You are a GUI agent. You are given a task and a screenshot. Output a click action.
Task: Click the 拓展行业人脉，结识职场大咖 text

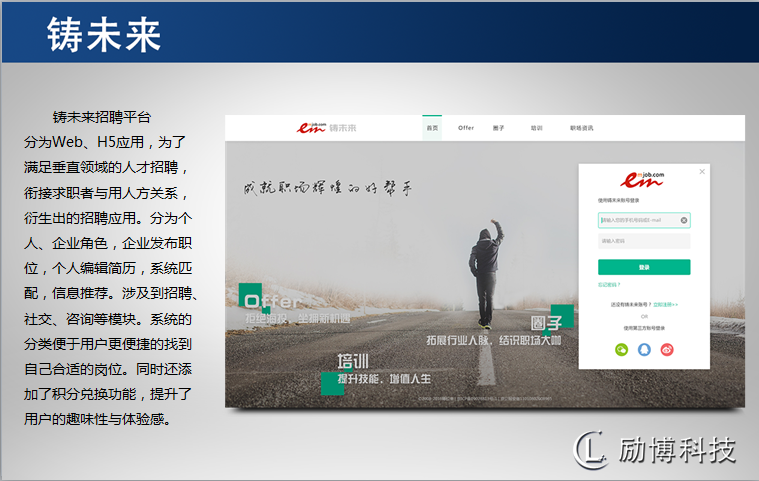pyautogui.click(x=493, y=341)
